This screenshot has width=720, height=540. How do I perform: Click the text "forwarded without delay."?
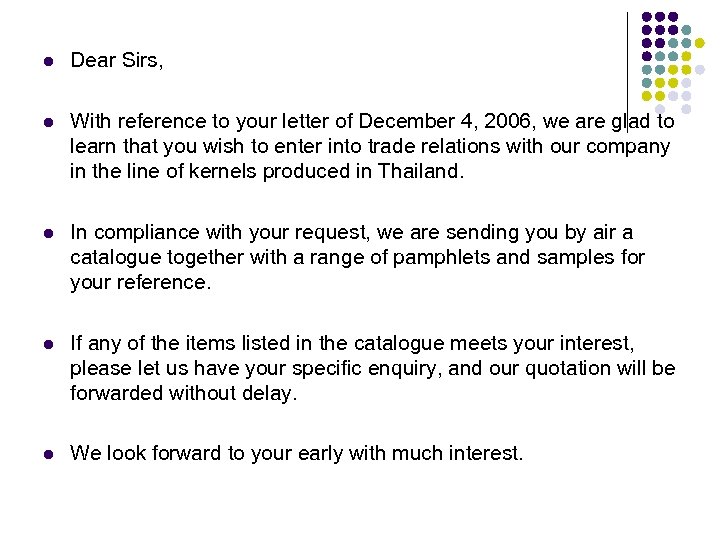pos(184,393)
